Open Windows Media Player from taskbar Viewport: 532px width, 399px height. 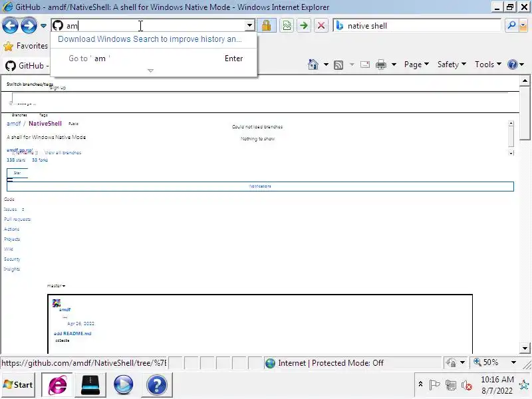coord(123,385)
